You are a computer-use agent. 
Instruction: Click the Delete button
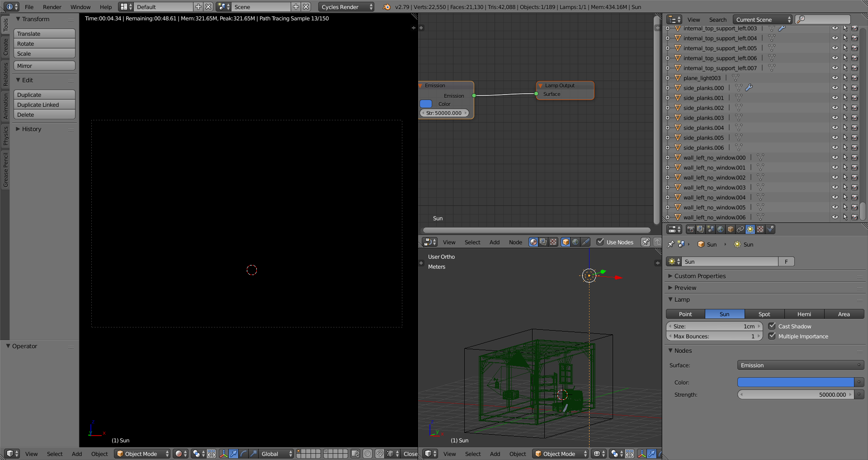(x=44, y=114)
